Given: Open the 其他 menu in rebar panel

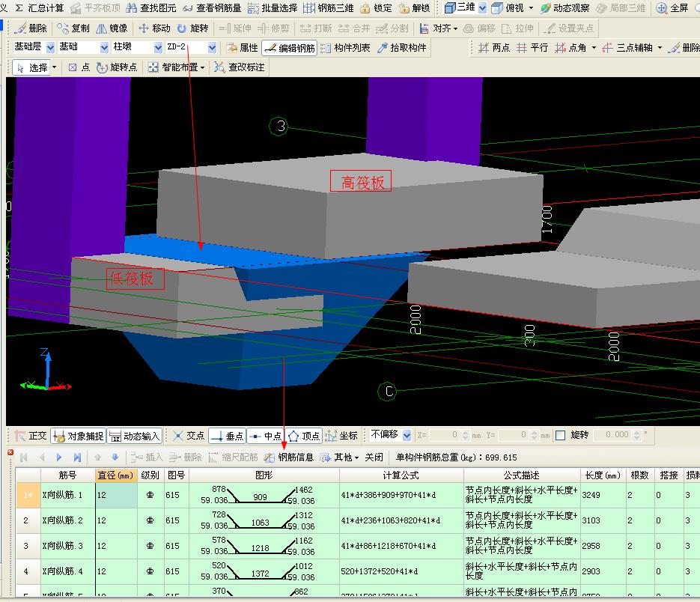Looking at the screenshot, I should pos(340,457).
